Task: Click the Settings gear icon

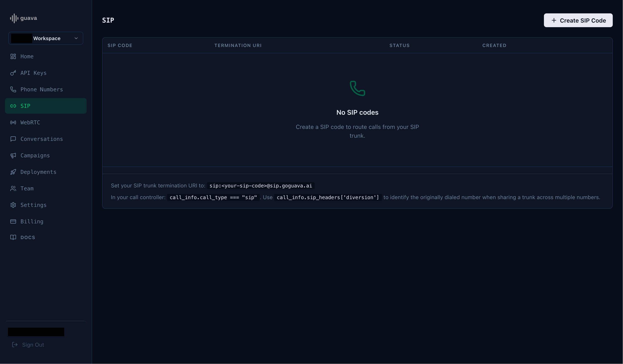Action: pyautogui.click(x=13, y=205)
